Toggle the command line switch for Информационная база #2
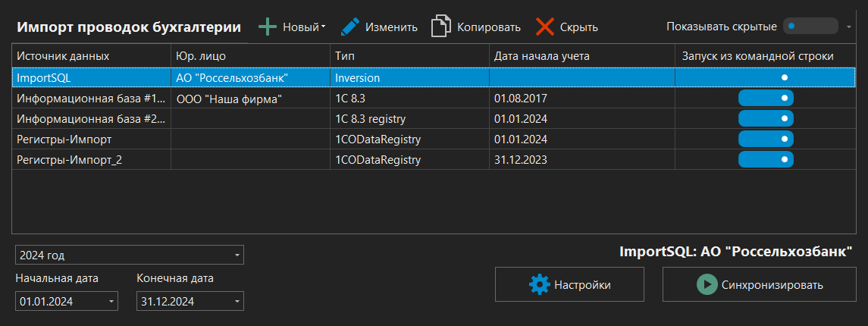The width and height of the screenshot is (868, 326). tap(766, 118)
